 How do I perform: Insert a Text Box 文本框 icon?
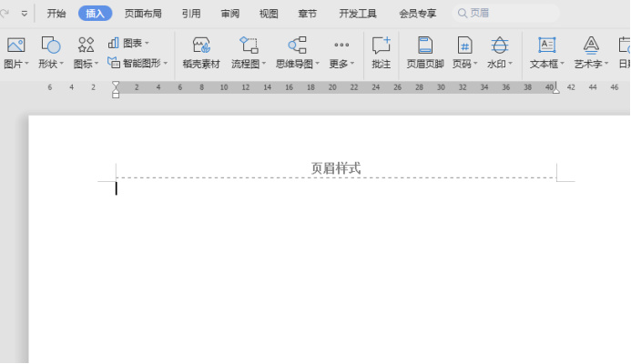547,45
